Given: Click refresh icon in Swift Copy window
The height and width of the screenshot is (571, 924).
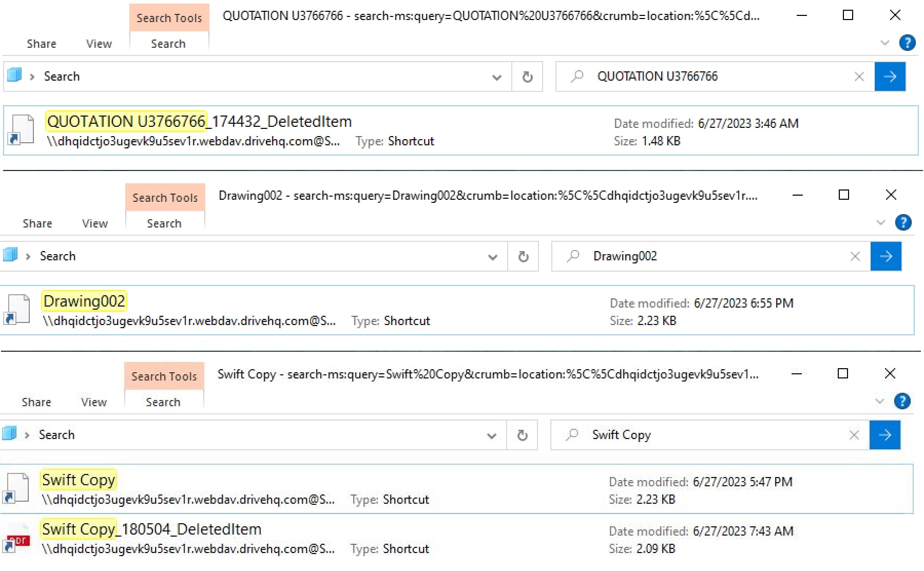Looking at the screenshot, I should pyautogui.click(x=522, y=435).
